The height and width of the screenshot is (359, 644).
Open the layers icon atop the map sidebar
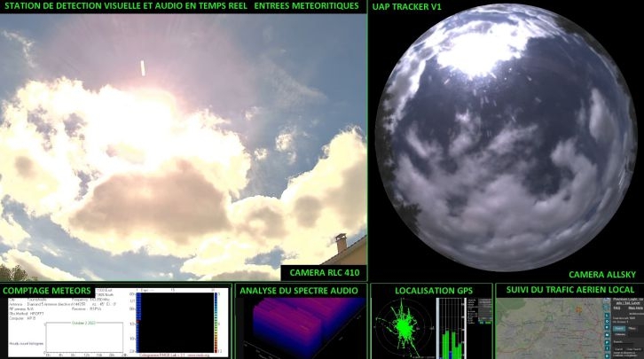607,299
